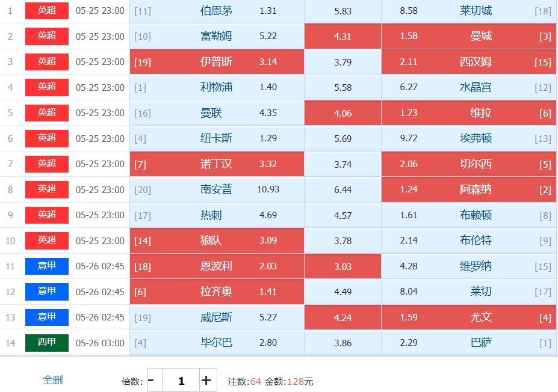Increase multiplier with the plus button
Screen dimensions: 558x392
208,380
